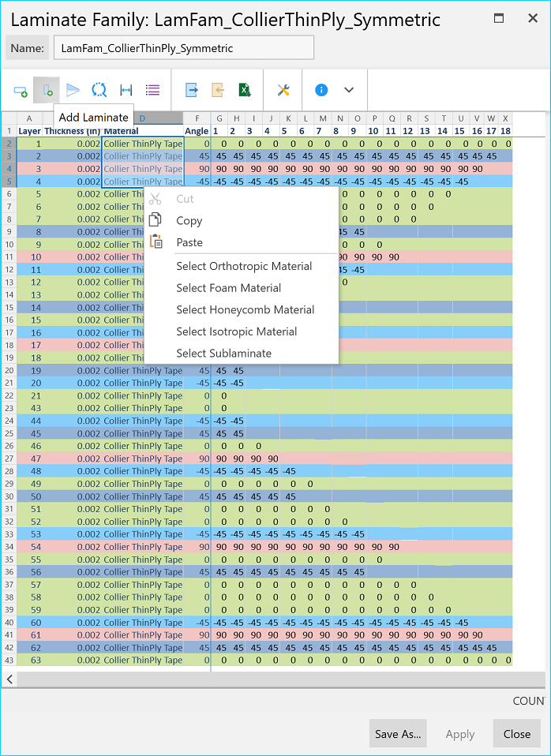The width and height of the screenshot is (551, 756).
Task: Open the wrench and screwdriver tools icon
Action: [283, 90]
